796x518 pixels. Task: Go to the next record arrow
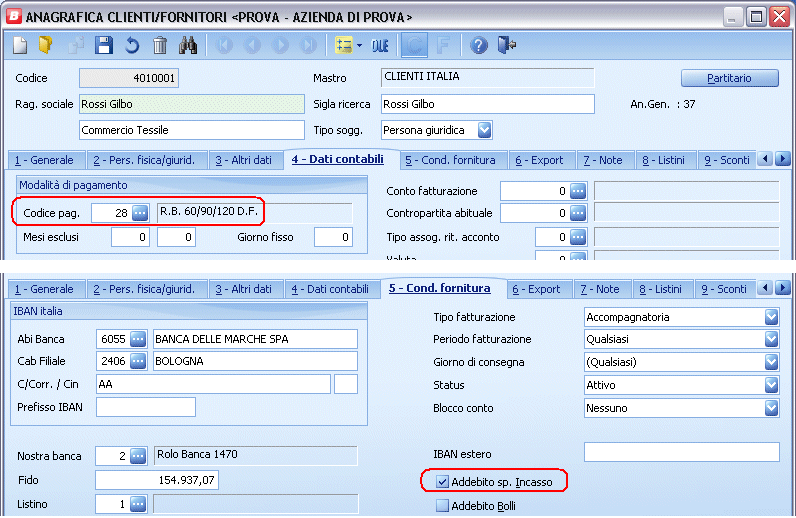point(280,45)
